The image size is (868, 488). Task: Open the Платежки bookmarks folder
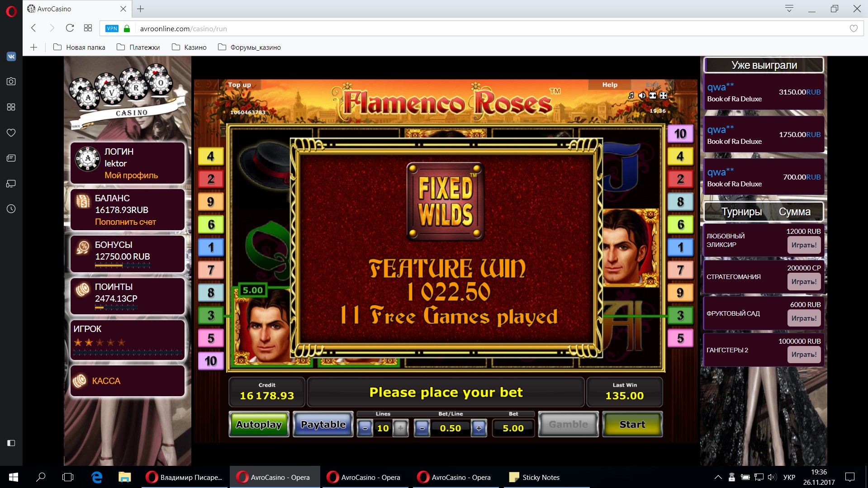coord(138,47)
